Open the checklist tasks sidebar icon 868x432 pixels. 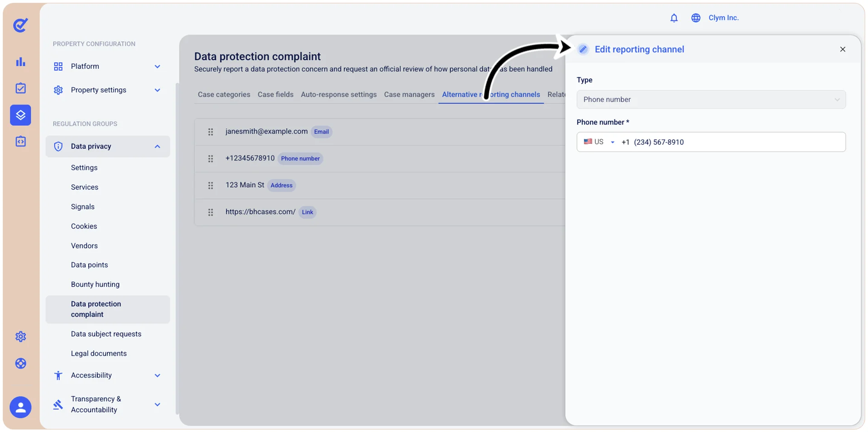21,88
